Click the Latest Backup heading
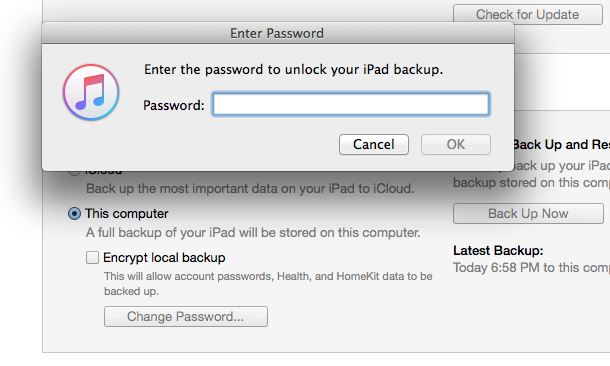Viewport: 610px width, 366px height. pos(498,250)
